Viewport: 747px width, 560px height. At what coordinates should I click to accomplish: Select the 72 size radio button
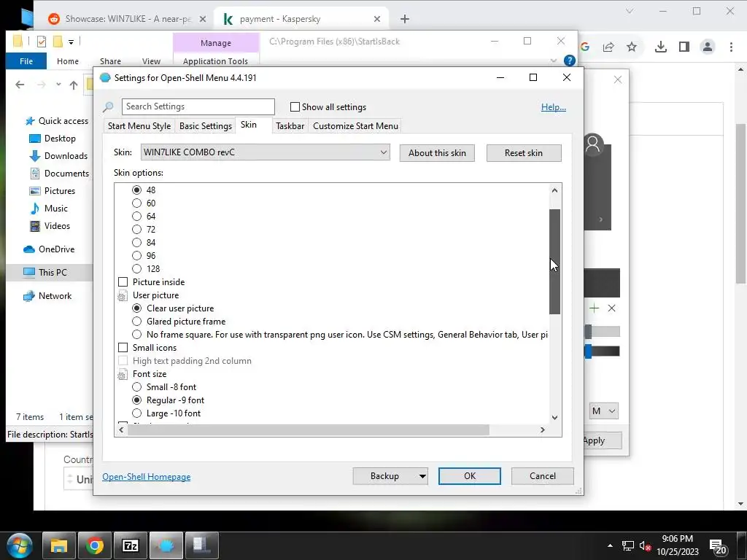click(x=136, y=230)
